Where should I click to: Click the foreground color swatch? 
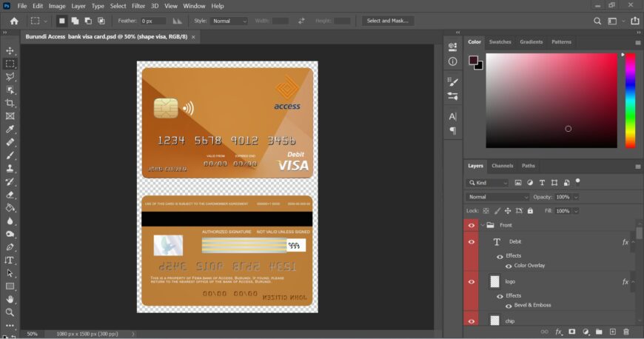[x=473, y=61]
